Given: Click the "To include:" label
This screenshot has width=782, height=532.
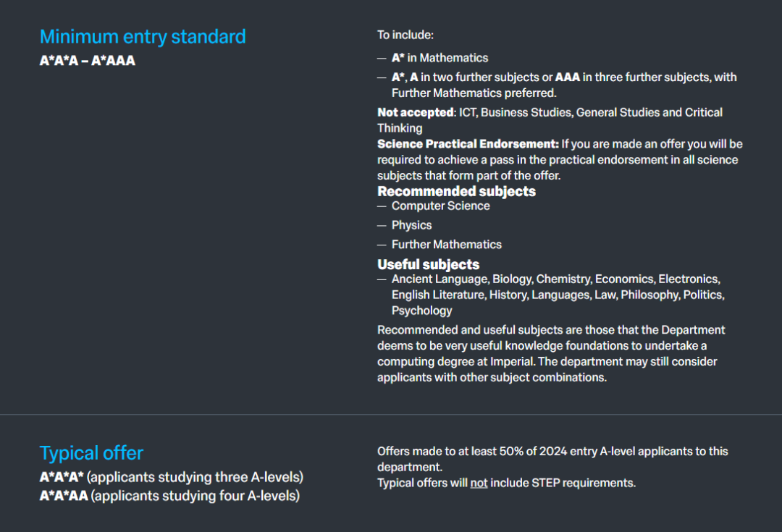Looking at the screenshot, I should (405, 35).
